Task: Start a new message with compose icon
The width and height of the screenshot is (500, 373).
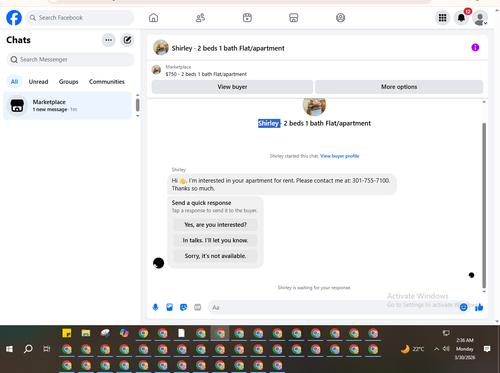Action: coord(127,40)
